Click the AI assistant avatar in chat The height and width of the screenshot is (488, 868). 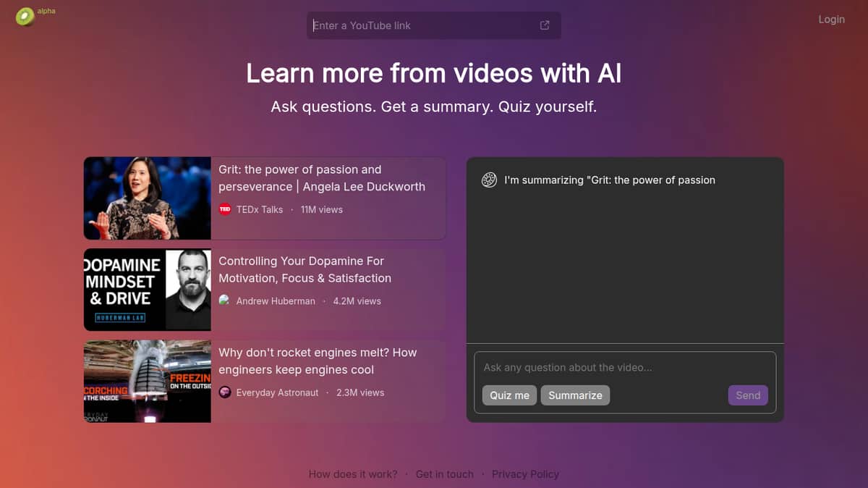[489, 180]
